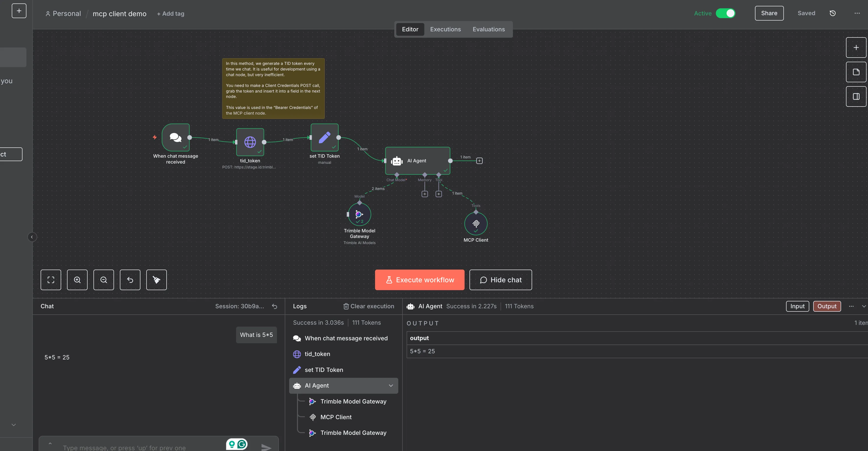Switch to the Evaluations tab

click(489, 29)
